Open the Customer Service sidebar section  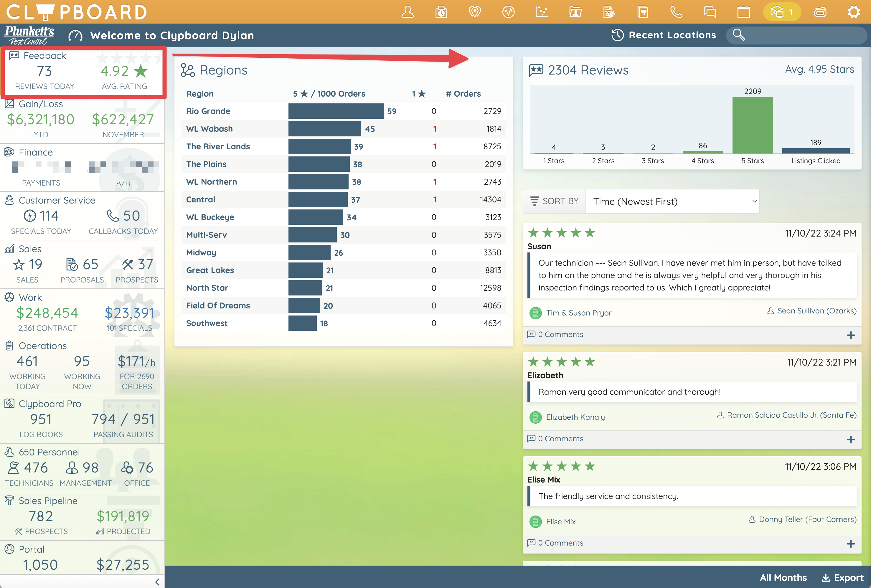[x=82, y=216]
